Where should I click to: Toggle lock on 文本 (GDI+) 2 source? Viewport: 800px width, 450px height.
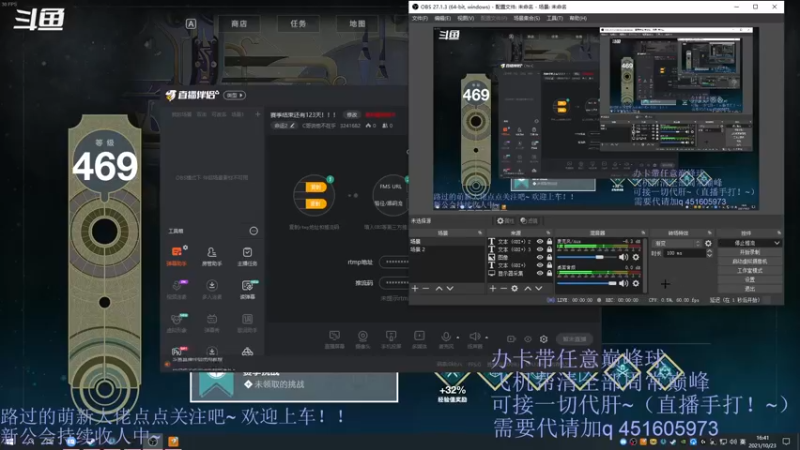(x=549, y=241)
